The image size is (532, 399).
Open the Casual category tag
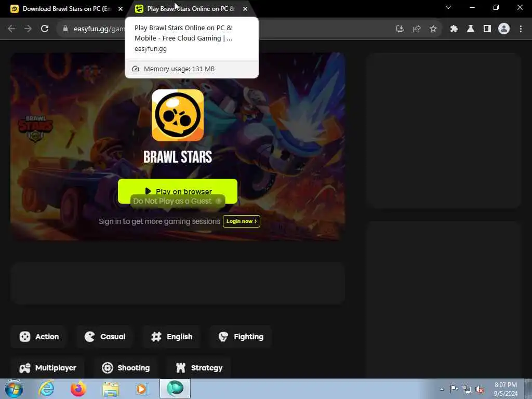(105, 337)
